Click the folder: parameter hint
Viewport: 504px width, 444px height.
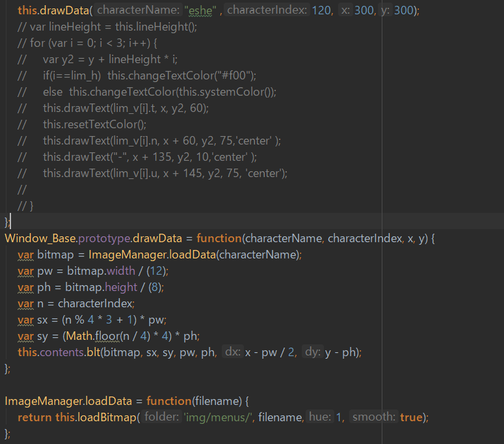click(x=161, y=417)
